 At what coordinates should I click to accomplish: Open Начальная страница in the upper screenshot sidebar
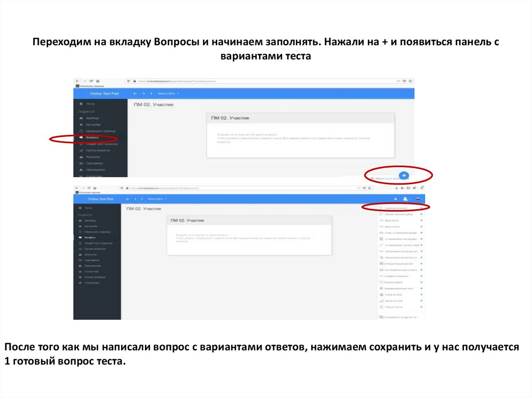tap(97, 131)
